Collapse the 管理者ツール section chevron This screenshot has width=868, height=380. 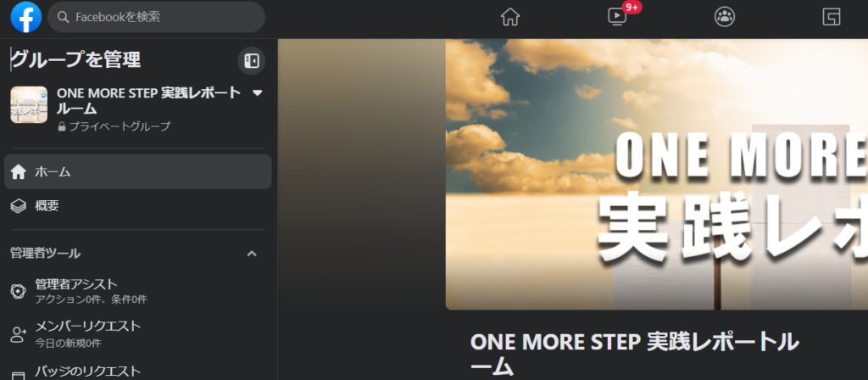(252, 254)
